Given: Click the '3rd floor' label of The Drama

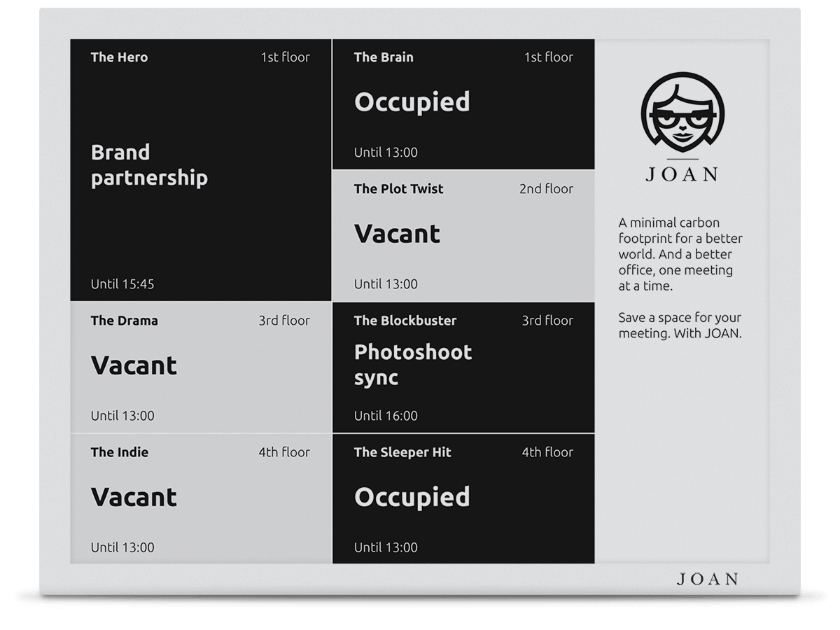Looking at the screenshot, I should [284, 321].
